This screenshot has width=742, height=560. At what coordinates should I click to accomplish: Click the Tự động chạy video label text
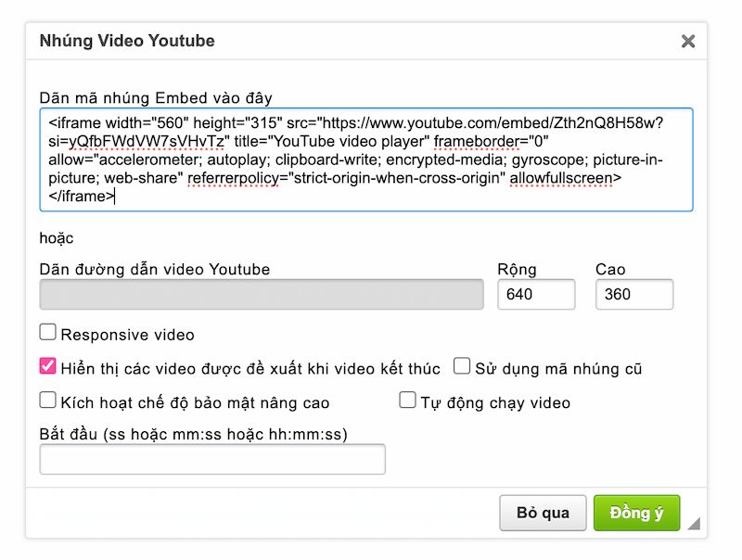[x=495, y=402]
